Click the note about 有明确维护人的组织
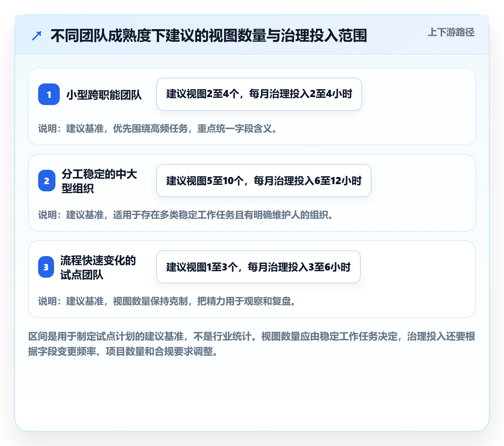Viewport: 504px width, 446px height. coord(186,215)
